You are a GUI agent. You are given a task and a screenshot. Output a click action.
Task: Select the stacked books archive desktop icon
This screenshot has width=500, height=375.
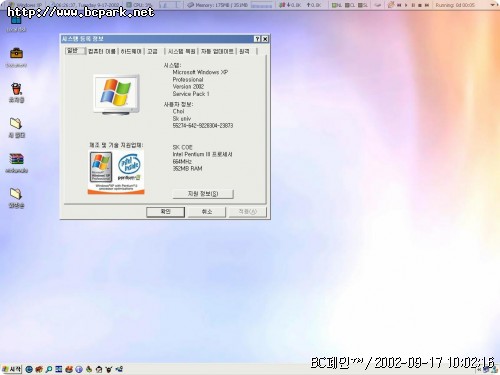(x=16, y=159)
